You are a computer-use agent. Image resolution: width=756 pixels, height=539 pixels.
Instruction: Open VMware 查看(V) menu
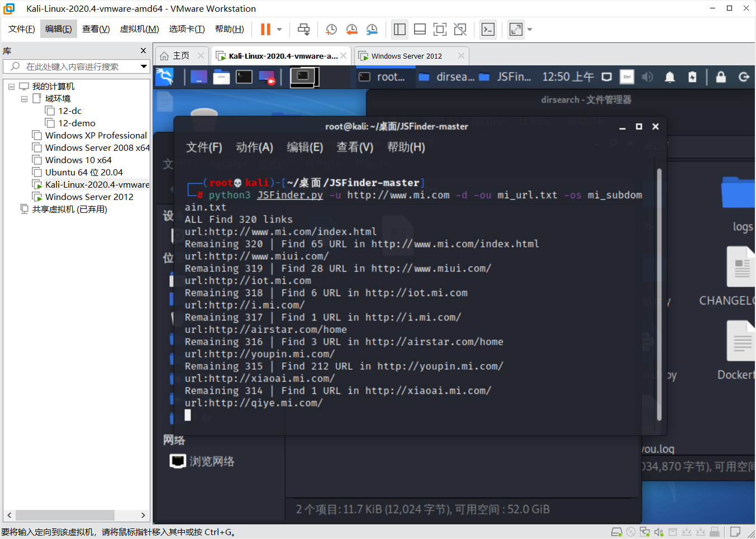click(96, 29)
